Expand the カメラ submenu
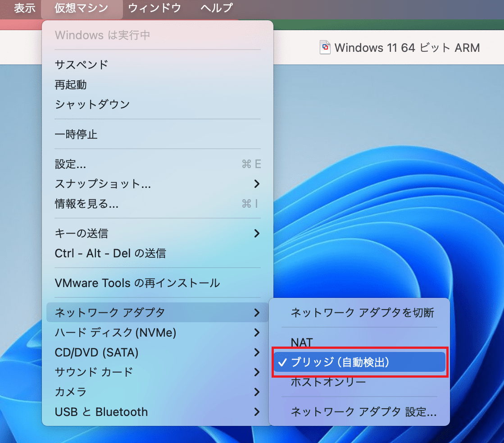 pyautogui.click(x=158, y=392)
